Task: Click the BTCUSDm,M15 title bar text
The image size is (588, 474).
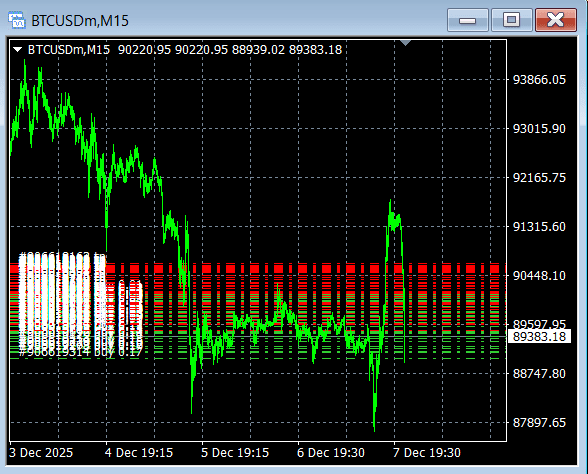Action: click(80, 21)
